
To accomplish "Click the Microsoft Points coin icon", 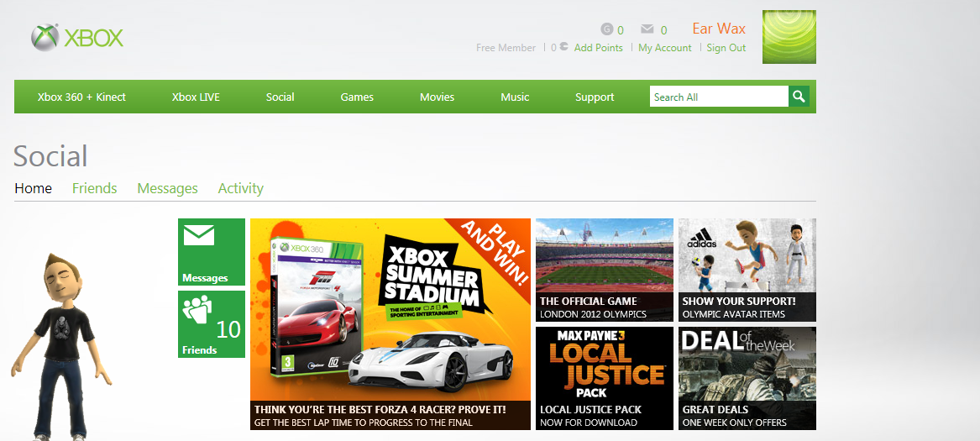I will coord(563,46).
